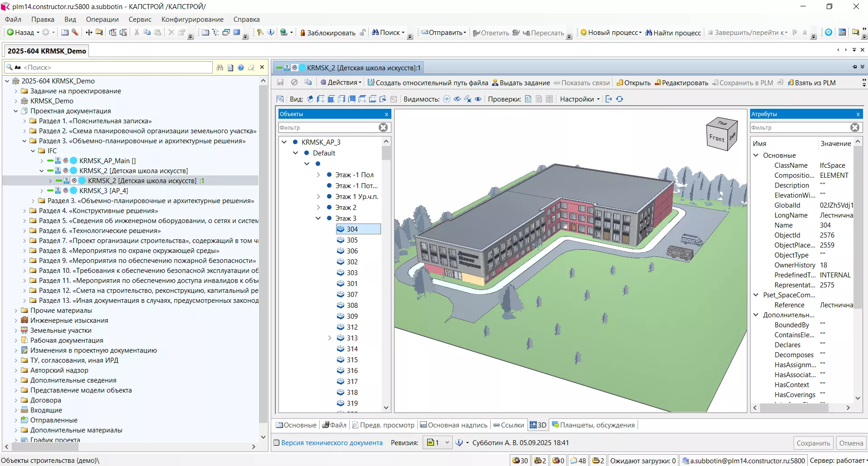The width and height of the screenshot is (868, 466).
Task: Open the Ревизия dropdown
Action: pyautogui.click(x=447, y=443)
